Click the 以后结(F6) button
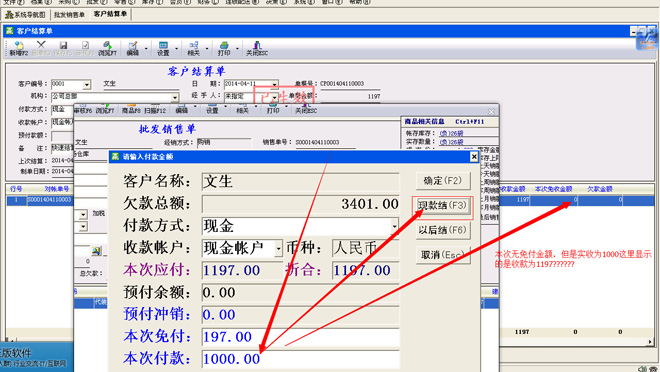The width and height of the screenshot is (660, 372). click(442, 230)
